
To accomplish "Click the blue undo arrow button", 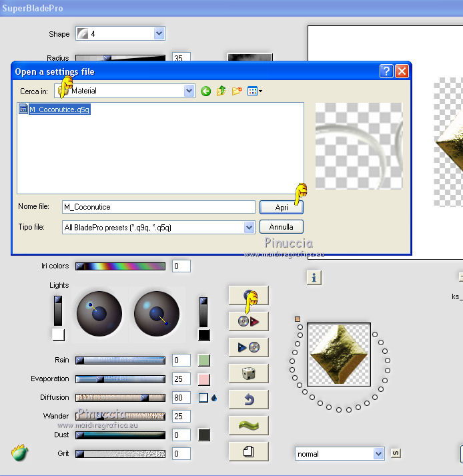I will point(248,399).
